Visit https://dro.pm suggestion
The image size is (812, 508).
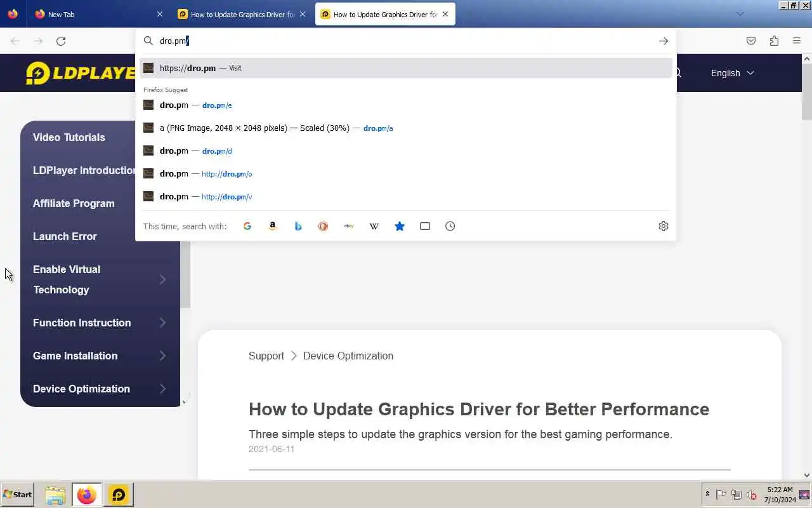click(406, 68)
